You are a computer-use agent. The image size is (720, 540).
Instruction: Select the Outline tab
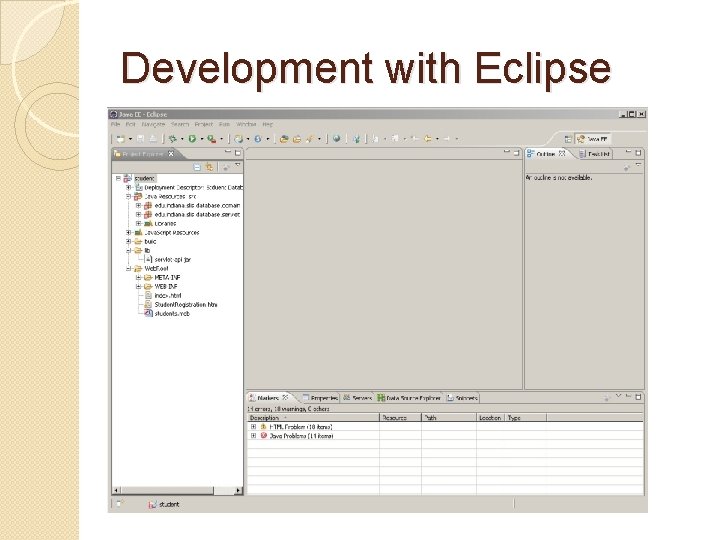click(546, 154)
